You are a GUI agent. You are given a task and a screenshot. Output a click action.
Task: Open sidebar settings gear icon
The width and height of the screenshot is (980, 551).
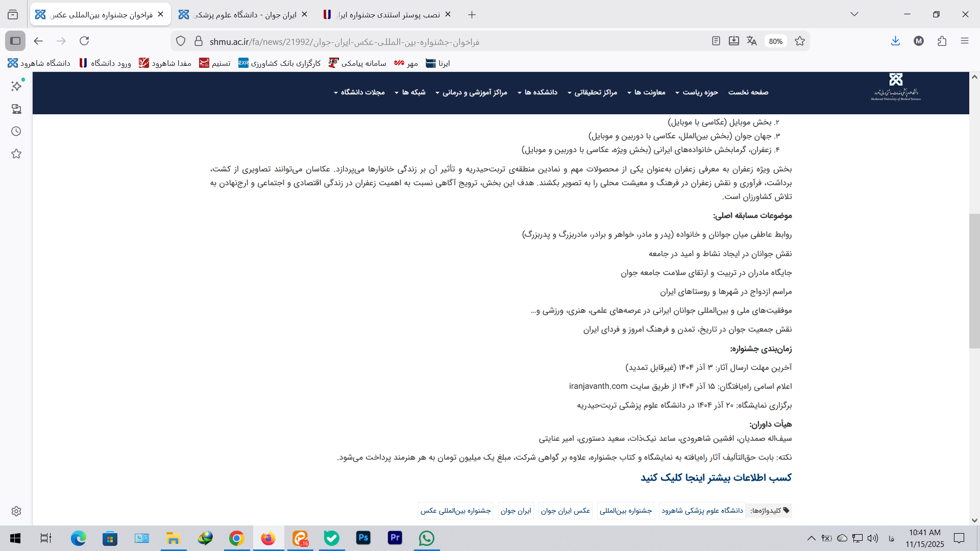[16, 511]
